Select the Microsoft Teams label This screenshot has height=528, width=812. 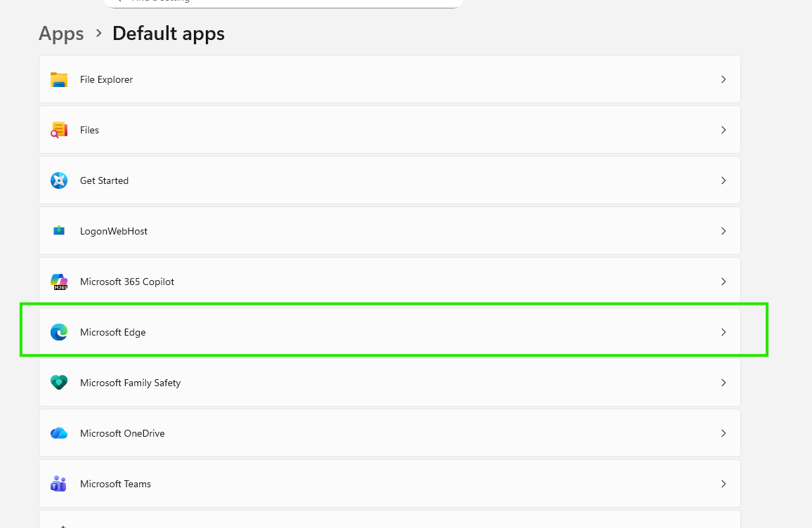click(115, 484)
